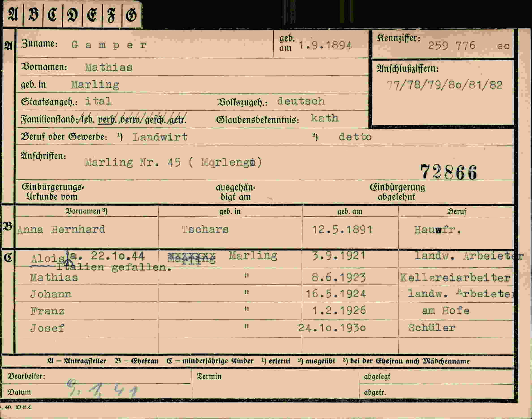
Task: Click Alois's birth date 3.9.1921
Action: [x=339, y=256]
